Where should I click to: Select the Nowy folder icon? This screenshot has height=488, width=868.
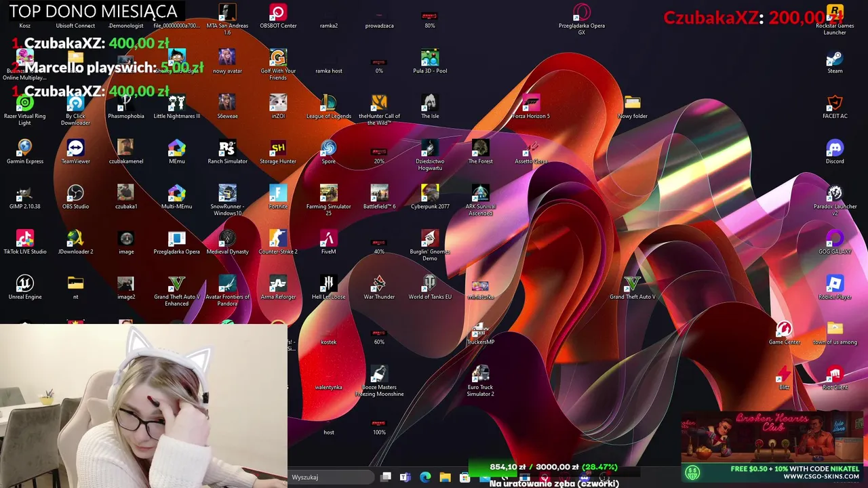click(633, 103)
